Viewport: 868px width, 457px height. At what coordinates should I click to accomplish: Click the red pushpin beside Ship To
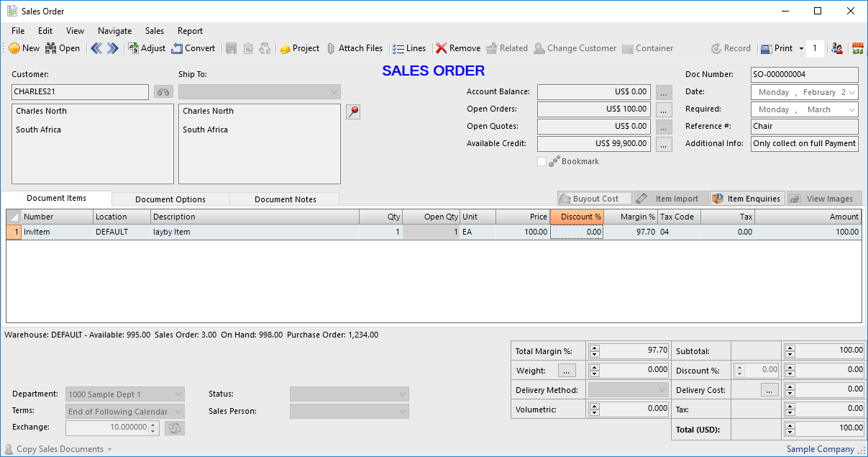(353, 112)
